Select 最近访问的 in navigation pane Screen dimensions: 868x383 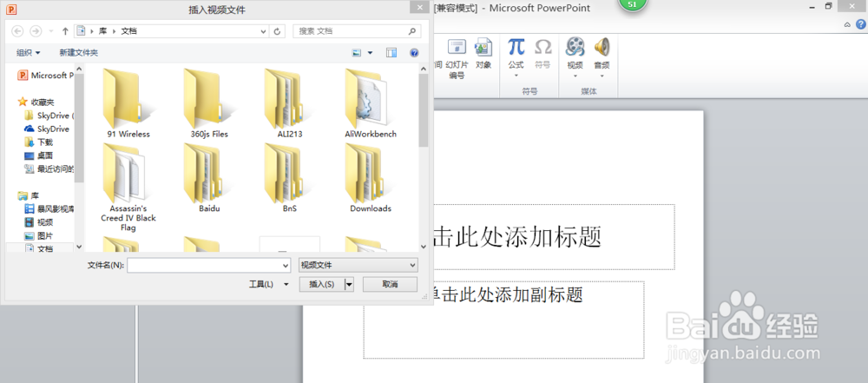pos(49,169)
